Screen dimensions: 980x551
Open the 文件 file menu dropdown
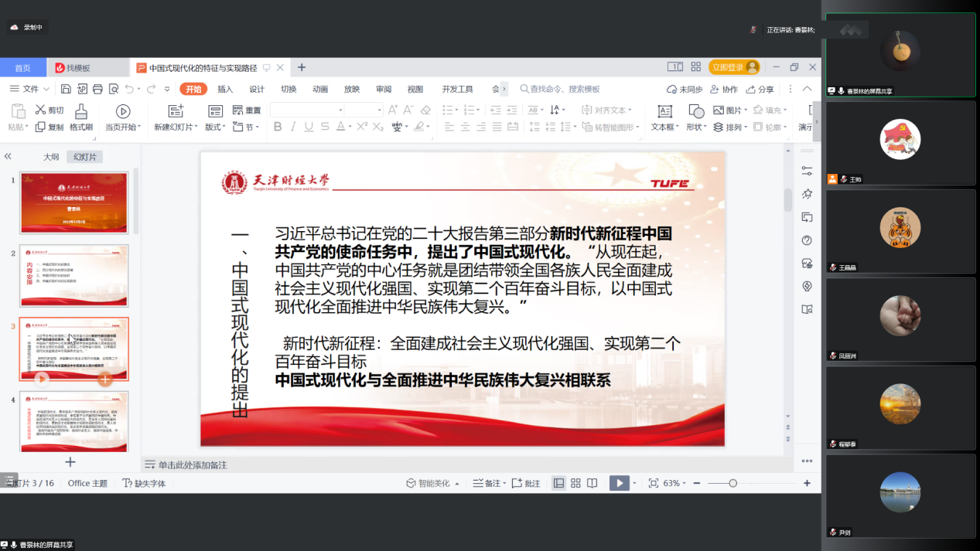pos(31,89)
